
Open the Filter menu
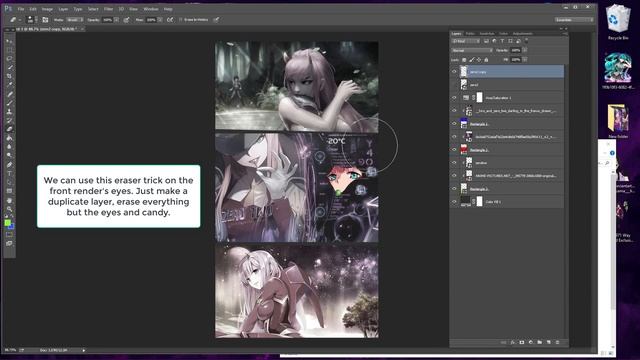coord(109,9)
